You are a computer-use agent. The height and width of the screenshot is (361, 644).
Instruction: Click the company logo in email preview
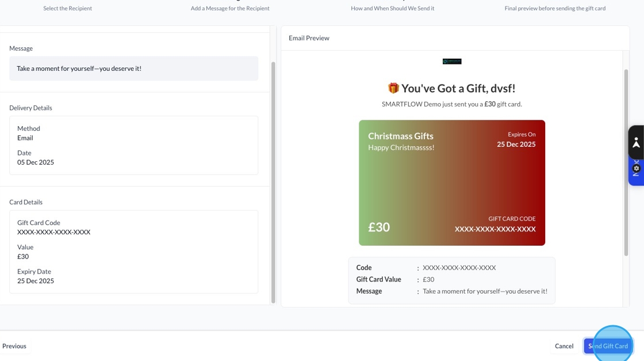point(452,62)
